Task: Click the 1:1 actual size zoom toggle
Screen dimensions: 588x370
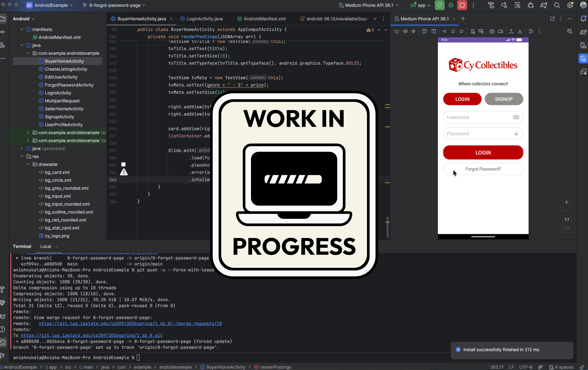Action: pyautogui.click(x=567, y=220)
